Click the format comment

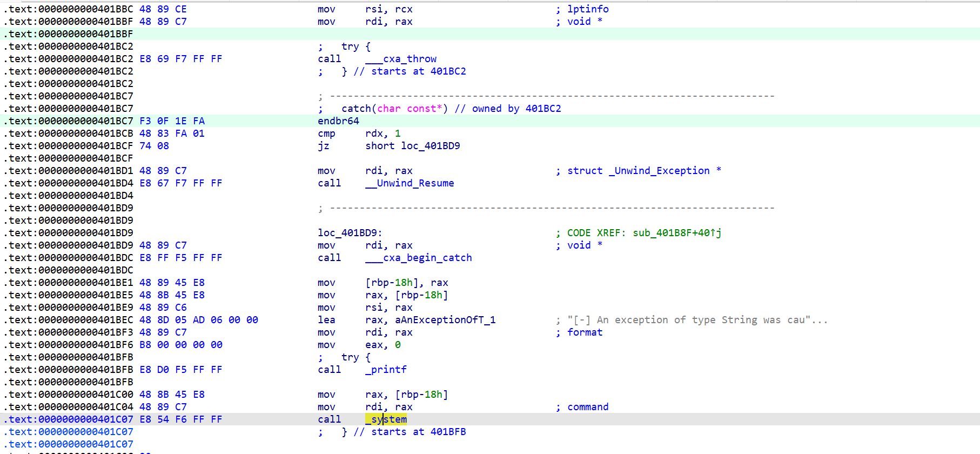click(x=585, y=332)
